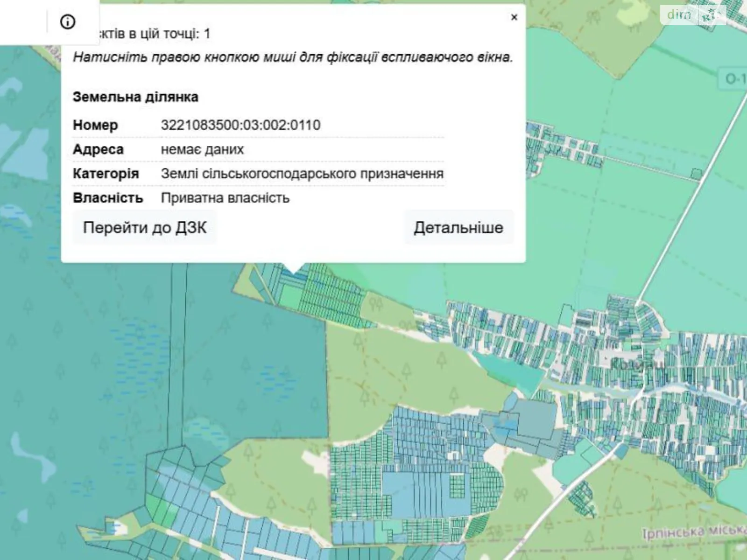This screenshot has width=747, height=560.
Task: Click the Власність field label
Action: pyautogui.click(x=108, y=198)
